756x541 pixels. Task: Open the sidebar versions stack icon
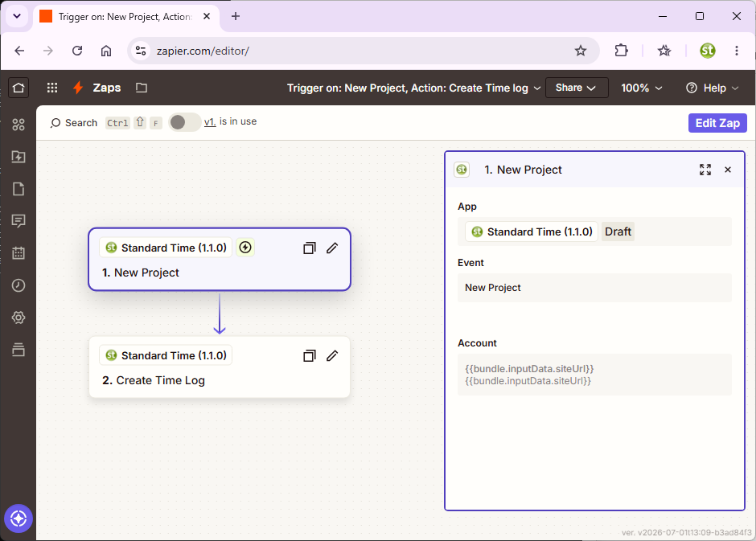[x=18, y=350]
